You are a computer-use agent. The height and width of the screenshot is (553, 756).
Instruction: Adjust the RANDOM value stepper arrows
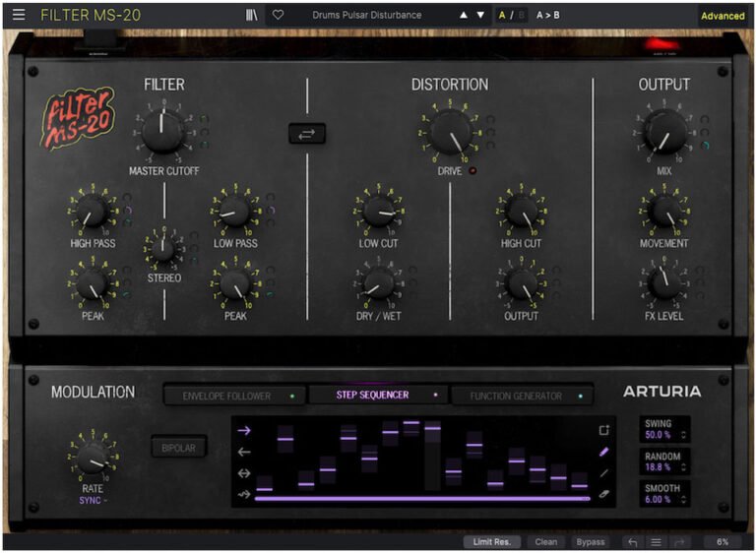click(x=683, y=467)
